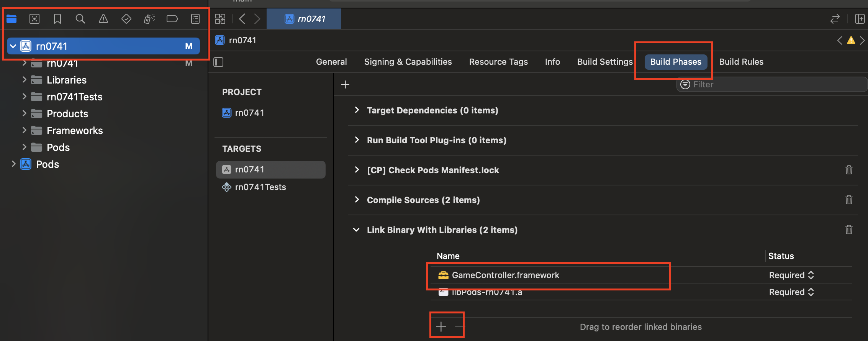Image resolution: width=868 pixels, height=341 pixels.
Task: Open the Issue navigator warning triangle
Action: [103, 19]
